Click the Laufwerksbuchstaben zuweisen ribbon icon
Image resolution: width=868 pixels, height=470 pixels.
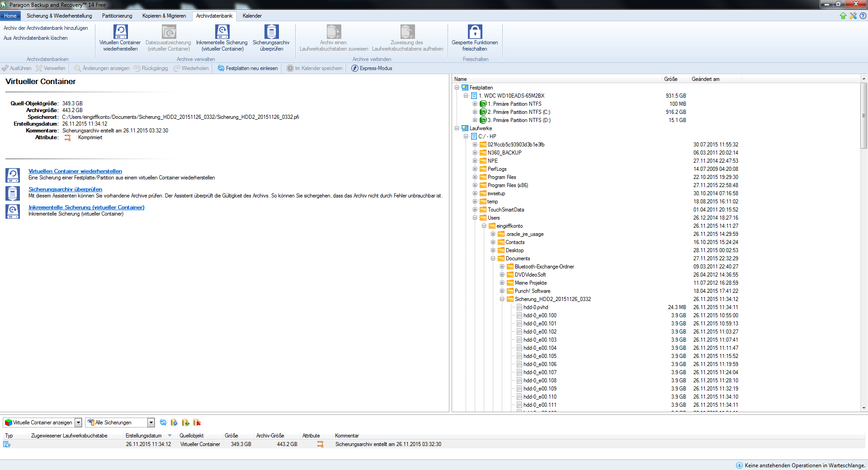point(334,32)
